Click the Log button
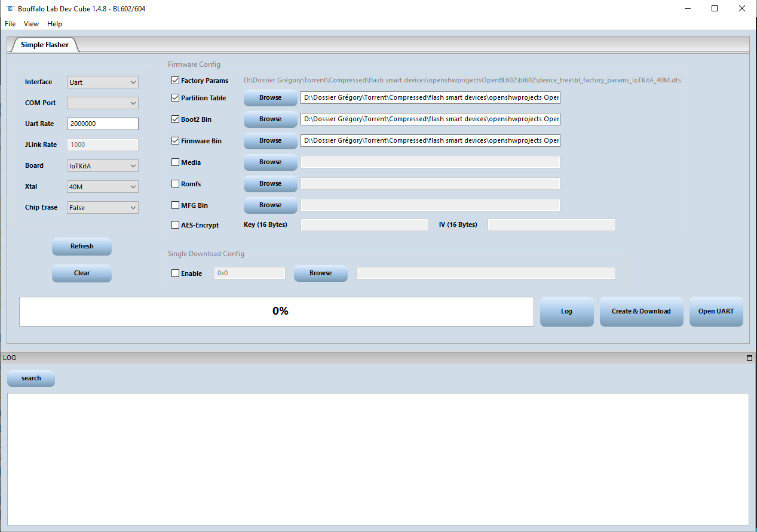 (x=567, y=312)
